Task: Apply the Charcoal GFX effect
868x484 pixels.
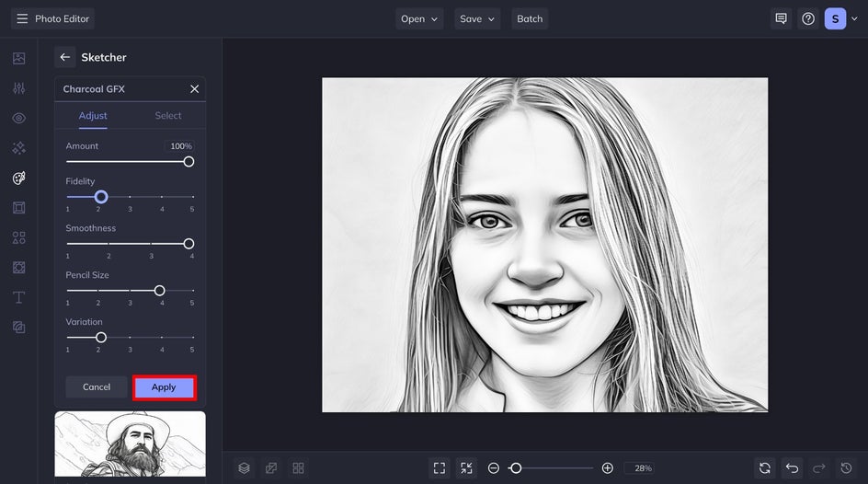Action: [x=164, y=387]
